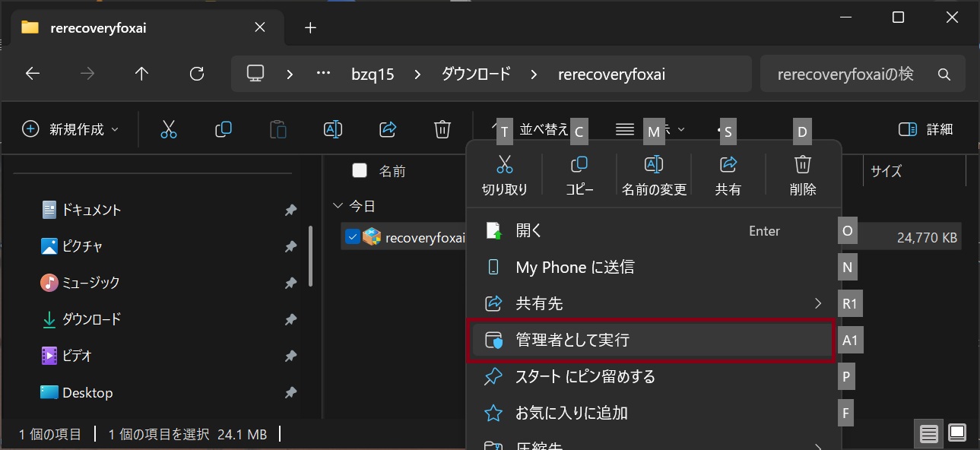Uncheck the recoveryfoxai file checkbox

352,237
